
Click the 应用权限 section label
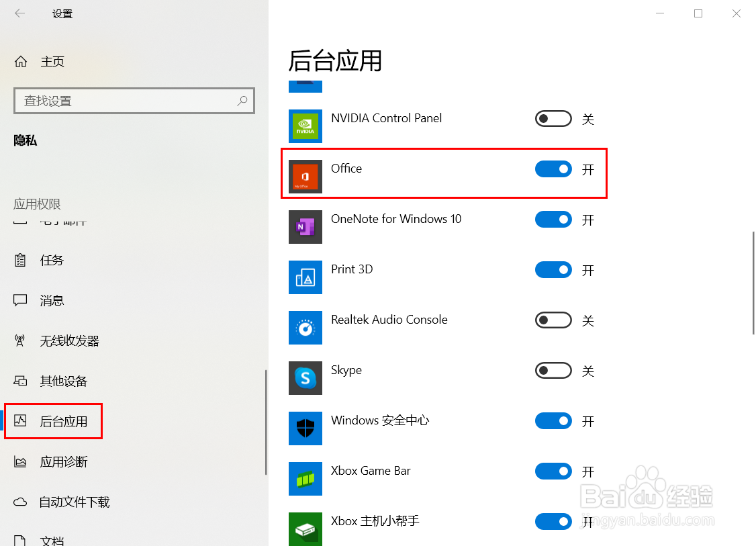(x=37, y=204)
